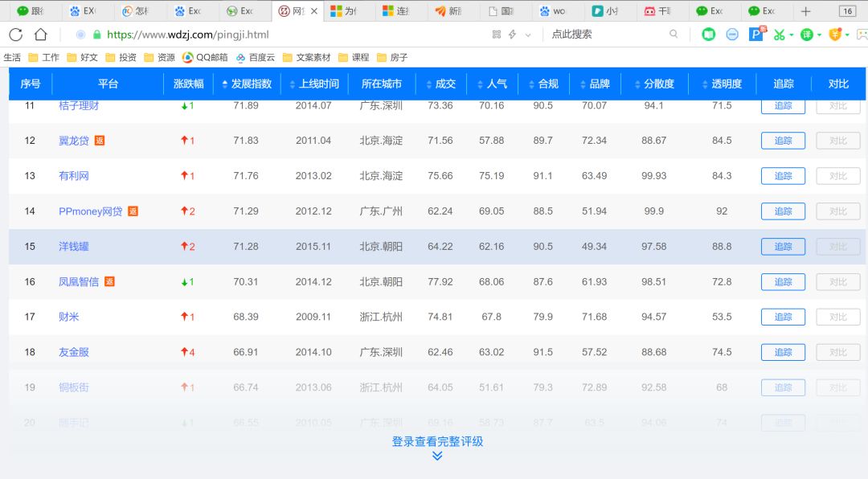The width and height of the screenshot is (868, 479).
Task: Close the active wdzj tab
Action: coord(314,11)
